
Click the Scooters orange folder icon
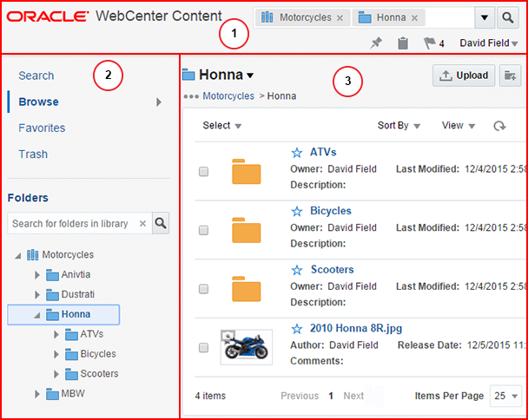(246, 289)
